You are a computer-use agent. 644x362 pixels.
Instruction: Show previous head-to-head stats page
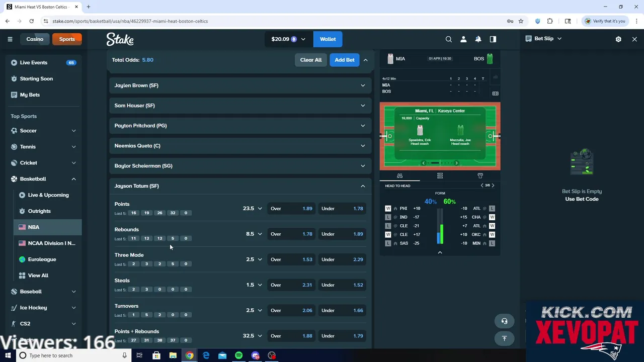pos(482,186)
